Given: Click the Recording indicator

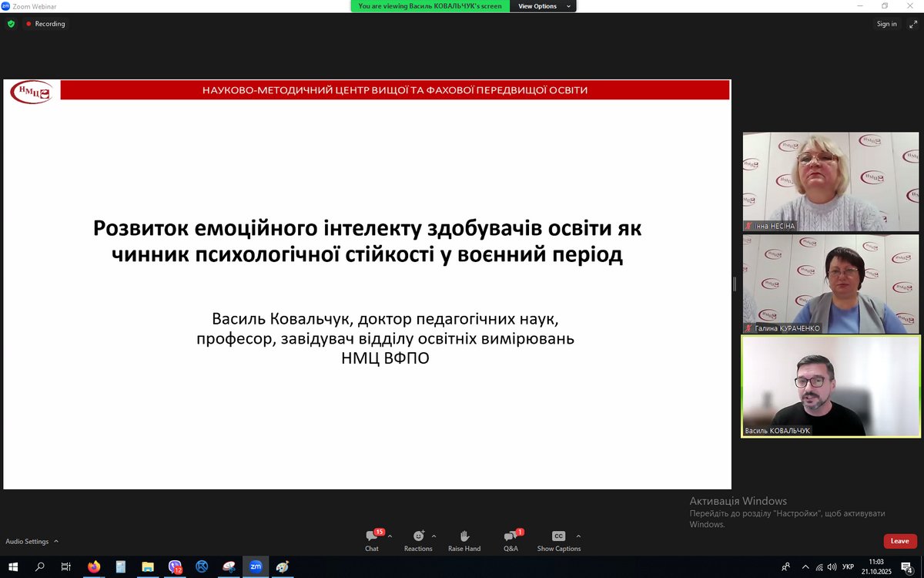Looking at the screenshot, I should click(x=45, y=24).
